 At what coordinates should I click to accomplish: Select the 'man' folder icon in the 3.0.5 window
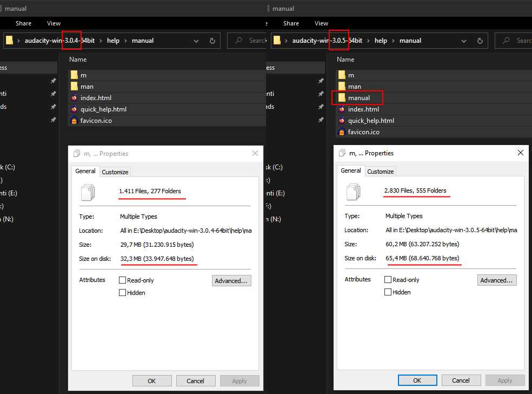pos(342,86)
